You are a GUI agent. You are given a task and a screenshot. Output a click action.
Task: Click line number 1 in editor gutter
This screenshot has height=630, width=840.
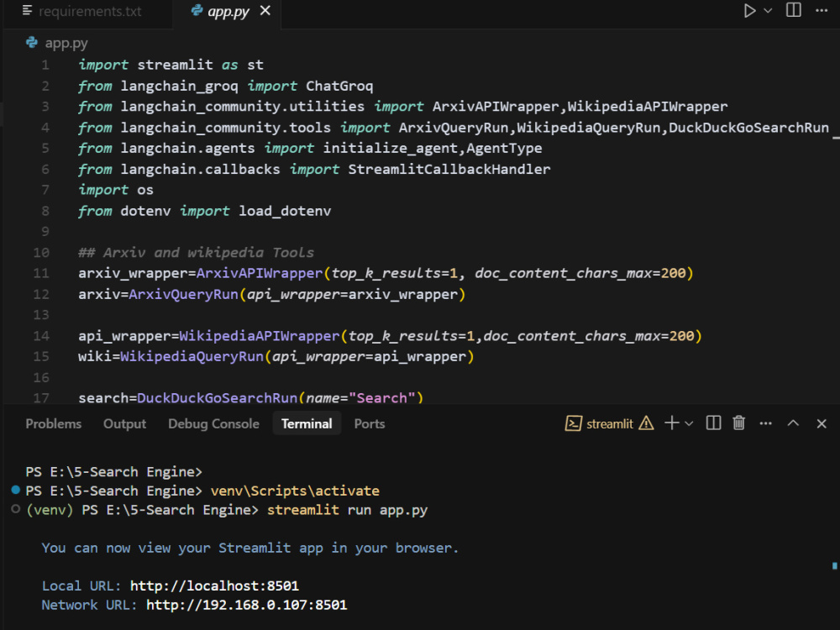coord(45,66)
